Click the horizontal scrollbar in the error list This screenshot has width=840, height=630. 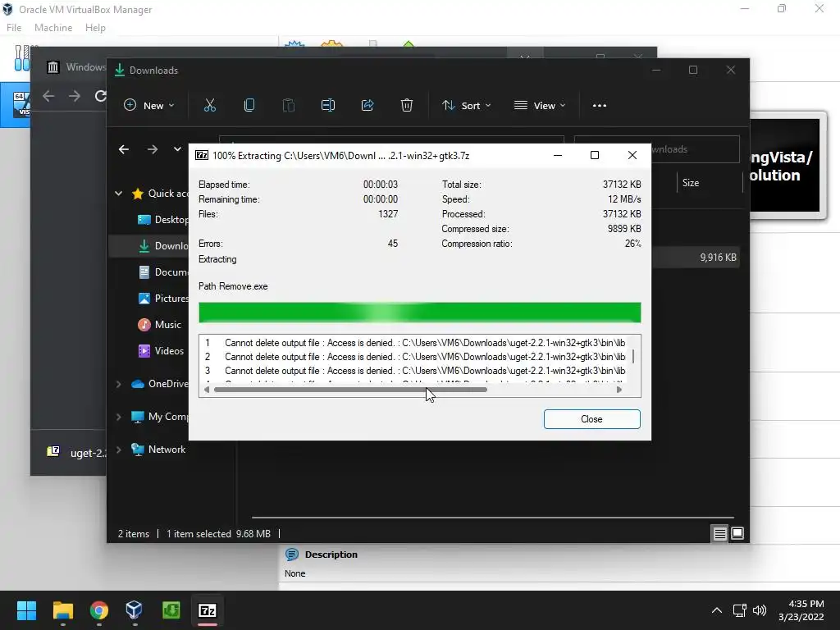point(350,390)
